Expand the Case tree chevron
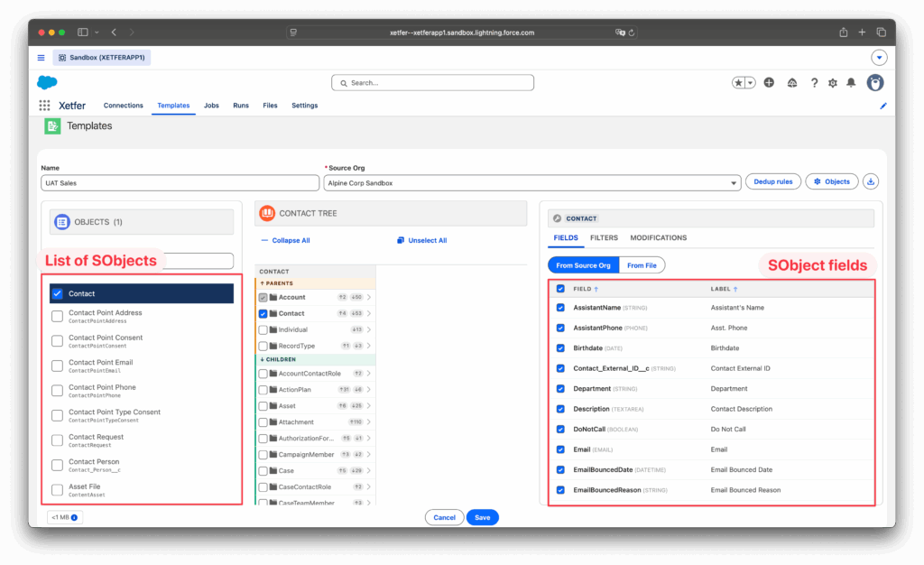 pyautogui.click(x=369, y=471)
